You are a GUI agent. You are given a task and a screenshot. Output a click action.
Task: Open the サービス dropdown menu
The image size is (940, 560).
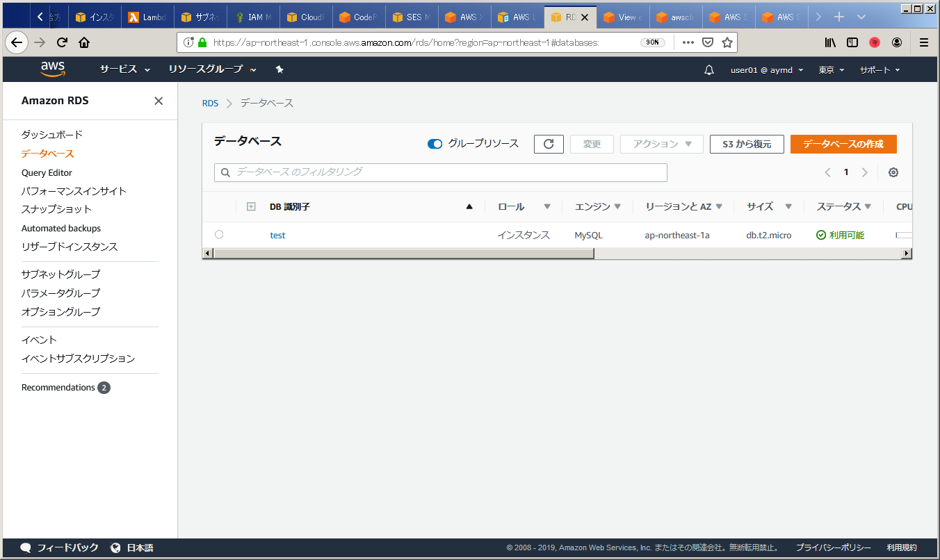[x=125, y=69]
